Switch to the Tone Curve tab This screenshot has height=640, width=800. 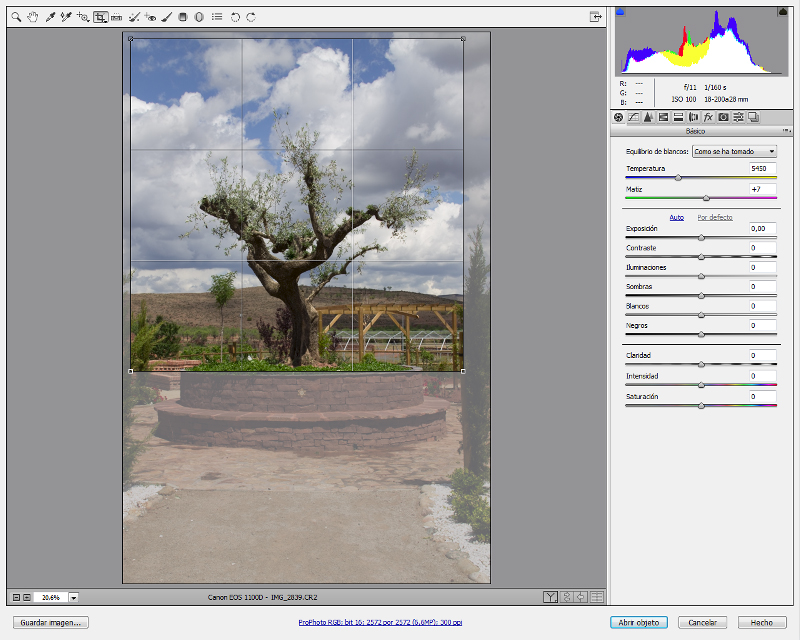633,117
